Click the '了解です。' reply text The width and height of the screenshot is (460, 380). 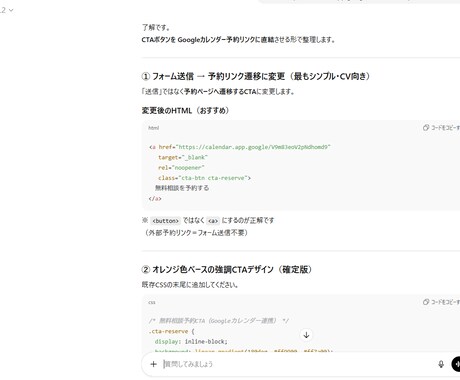[x=156, y=27]
